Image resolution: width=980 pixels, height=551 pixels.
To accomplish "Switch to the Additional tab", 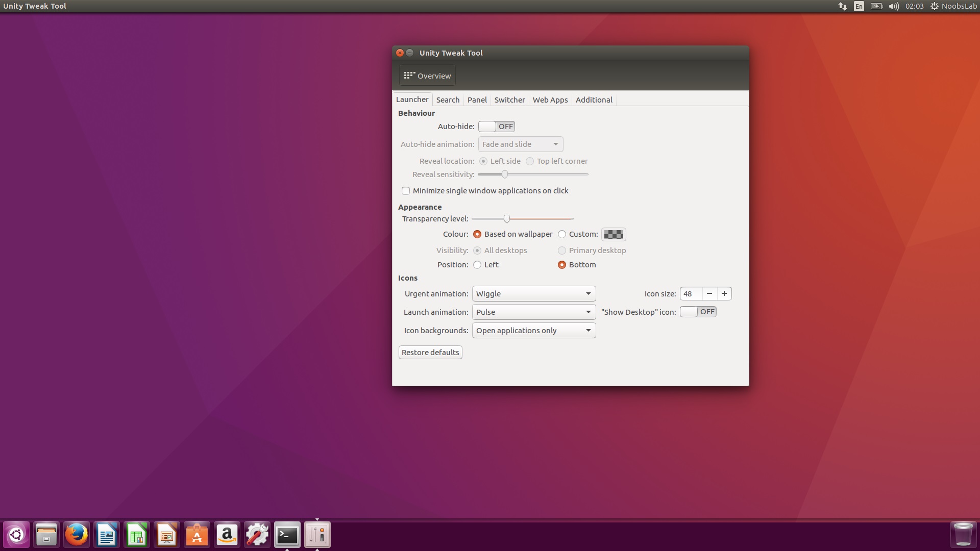I will point(594,100).
